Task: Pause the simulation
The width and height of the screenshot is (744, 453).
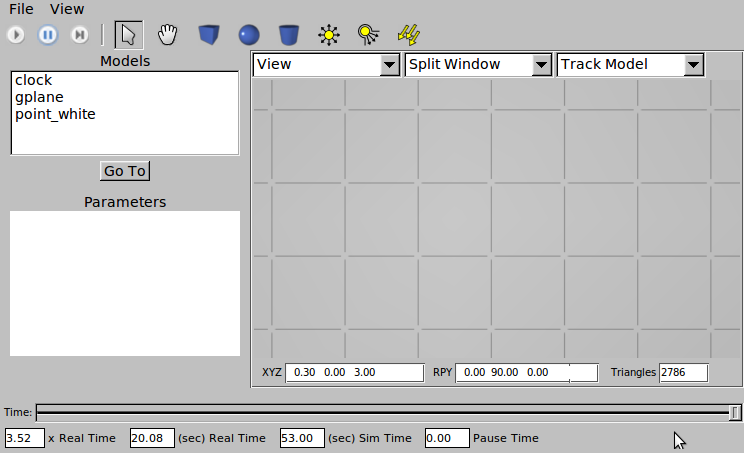Action: click(x=47, y=35)
